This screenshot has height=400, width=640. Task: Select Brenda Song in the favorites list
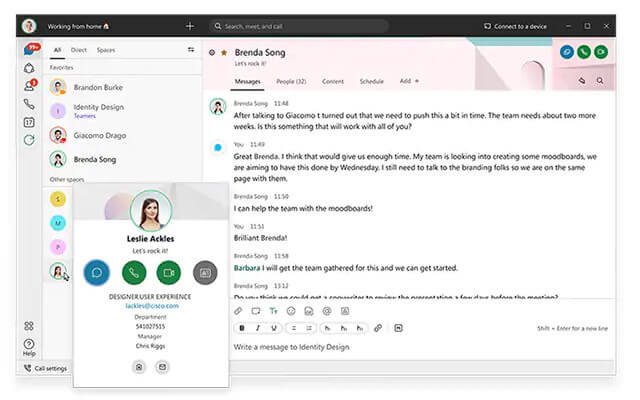pos(122,159)
